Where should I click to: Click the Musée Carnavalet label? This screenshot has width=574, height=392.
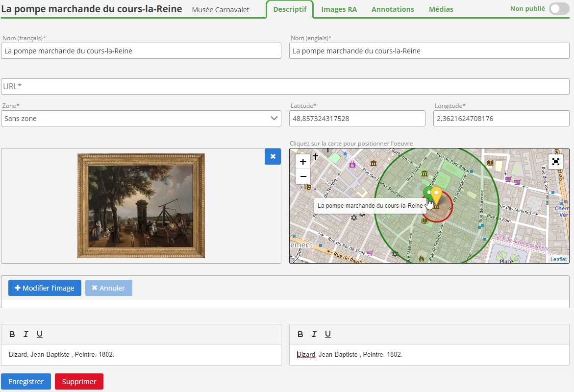(221, 10)
